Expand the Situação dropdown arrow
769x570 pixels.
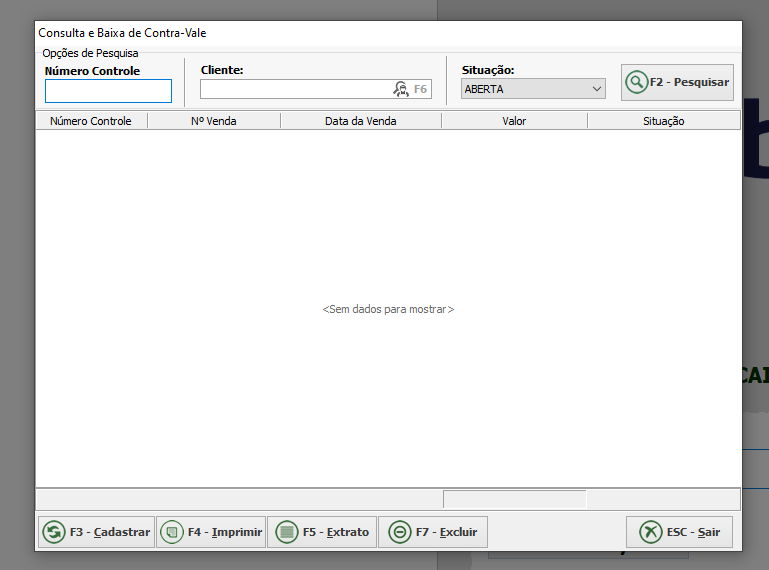(597, 89)
